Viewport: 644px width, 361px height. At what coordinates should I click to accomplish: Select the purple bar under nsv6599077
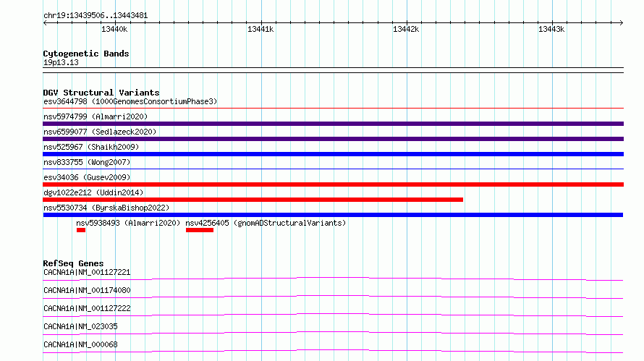(x=333, y=139)
